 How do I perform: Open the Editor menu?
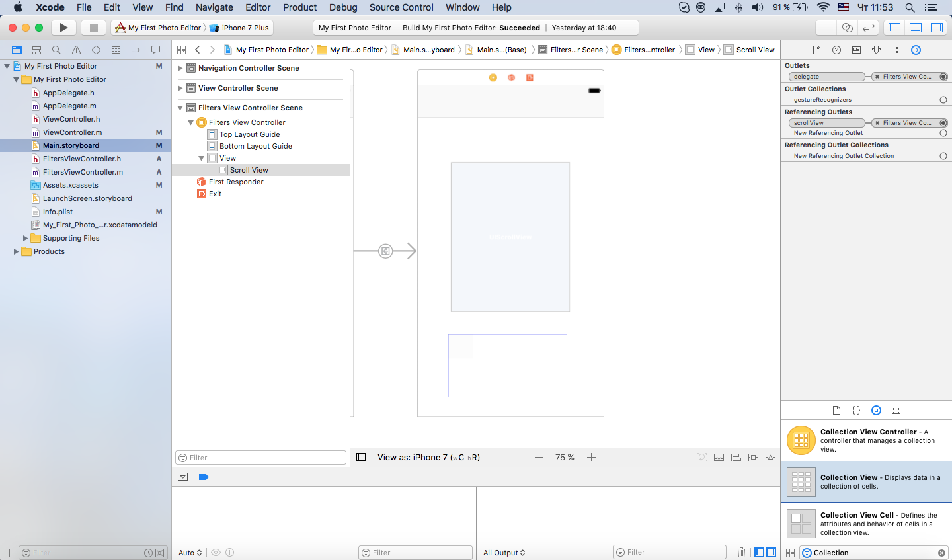pos(258,7)
